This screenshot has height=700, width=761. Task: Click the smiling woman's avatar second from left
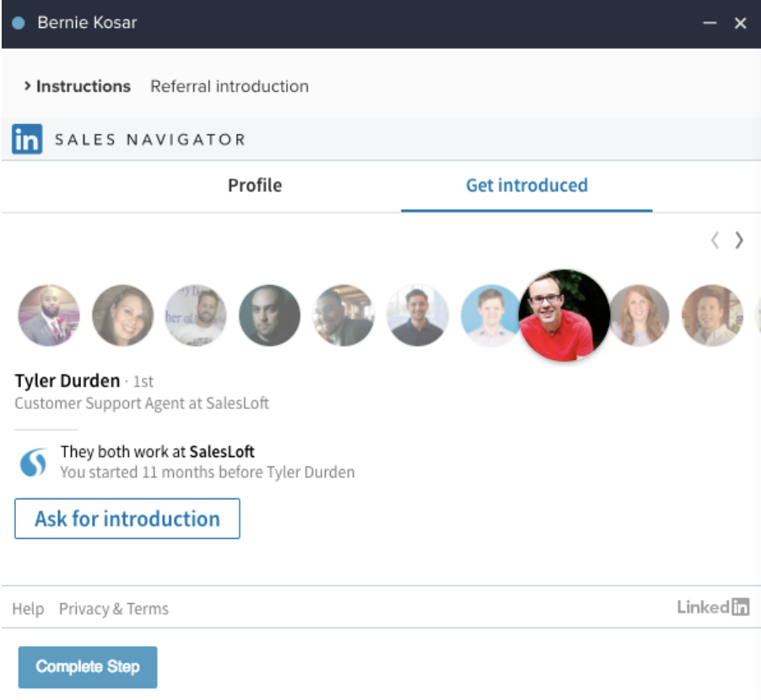coord(121,315)
